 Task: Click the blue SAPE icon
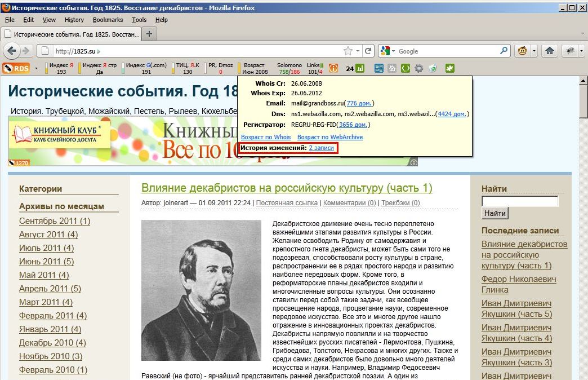(x=378, y=68)
